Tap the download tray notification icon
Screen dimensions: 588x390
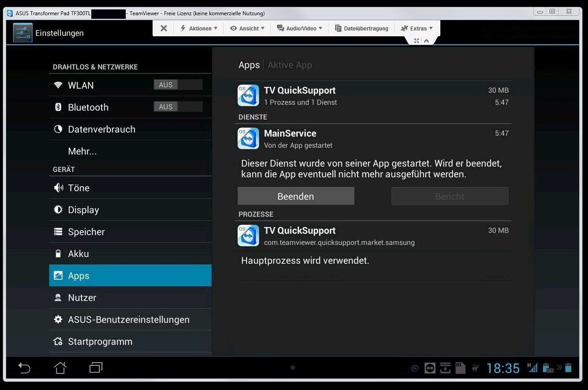(445, 368)
